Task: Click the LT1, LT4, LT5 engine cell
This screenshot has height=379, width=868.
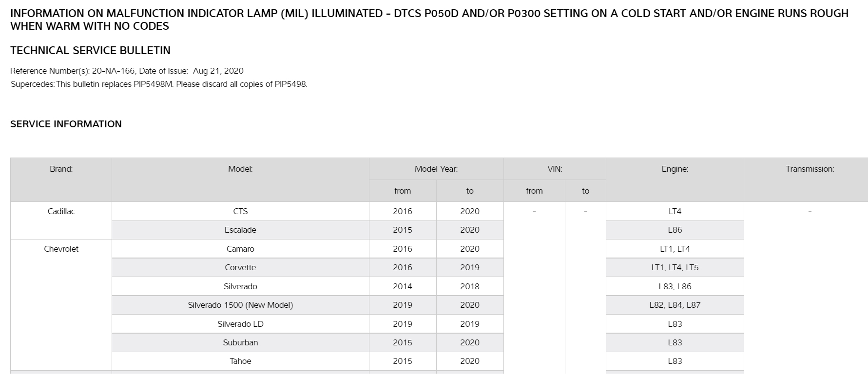Action: 675,268
